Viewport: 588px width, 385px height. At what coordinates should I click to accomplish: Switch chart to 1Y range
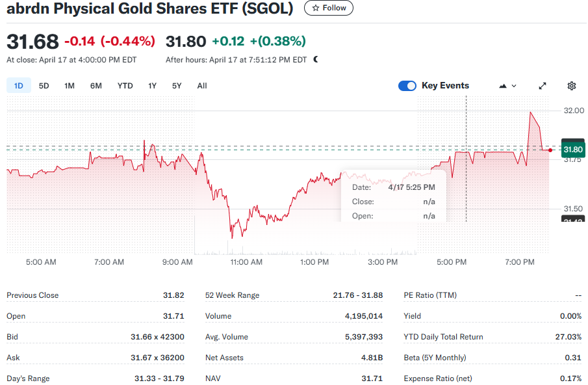152,86
